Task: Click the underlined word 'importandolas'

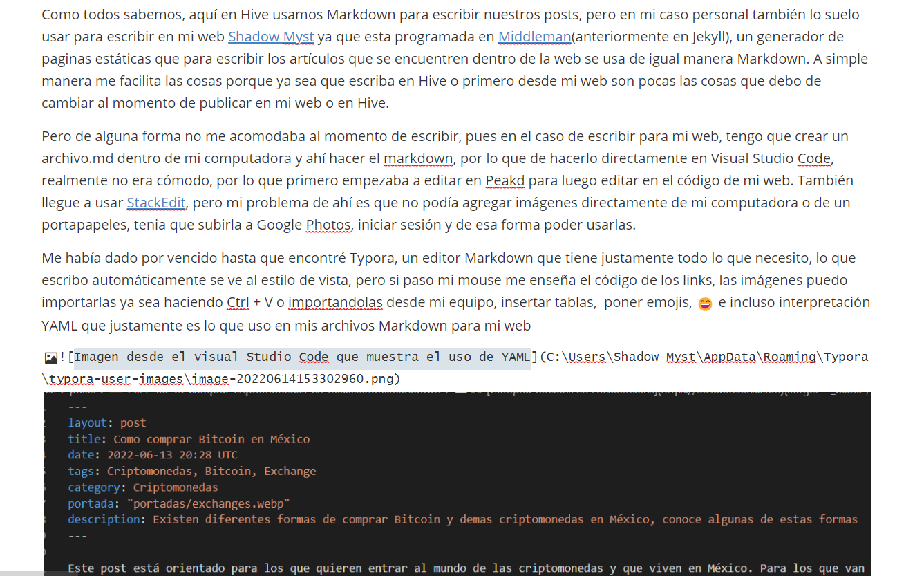Action: pyautogui.click(x=334, y=302)
